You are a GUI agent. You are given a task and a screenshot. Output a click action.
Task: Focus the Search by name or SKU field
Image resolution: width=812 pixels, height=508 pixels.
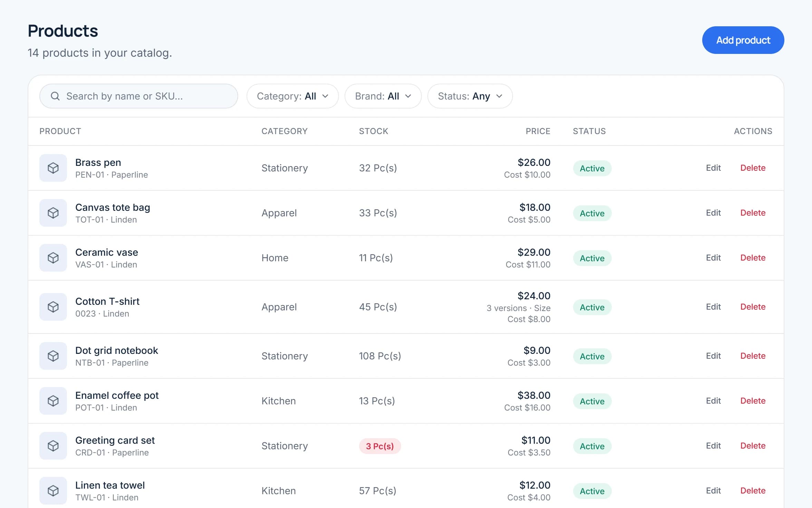click(x=139, y=96)
